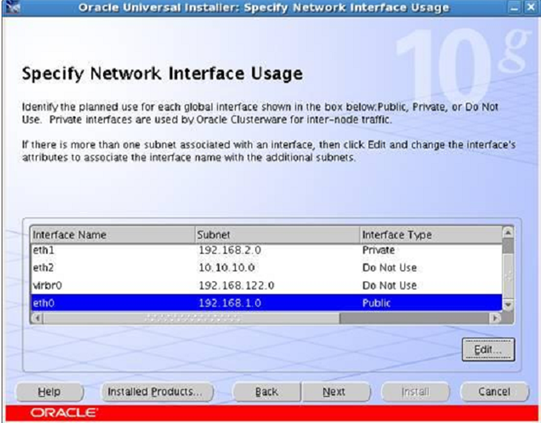The height and width of the screenshot is (423, 541).
Task: Click the table's scroll up arrow
Action: pos(508,232)
